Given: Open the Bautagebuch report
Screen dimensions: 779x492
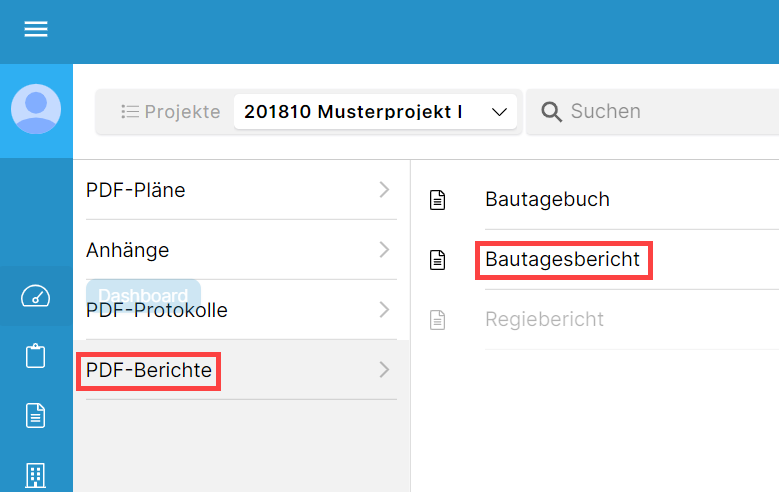Looking at the screenshot, I should pos(547,199).
